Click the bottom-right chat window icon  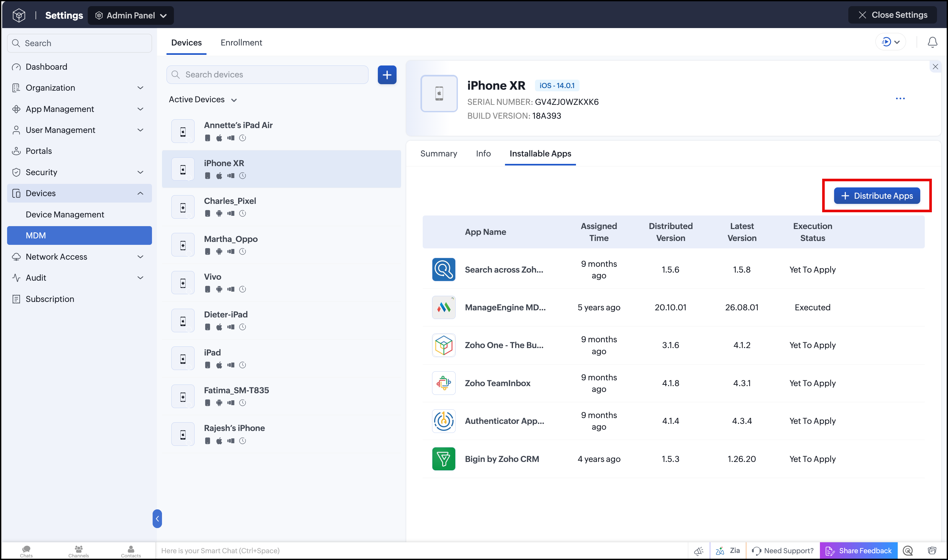click(932, 551)
